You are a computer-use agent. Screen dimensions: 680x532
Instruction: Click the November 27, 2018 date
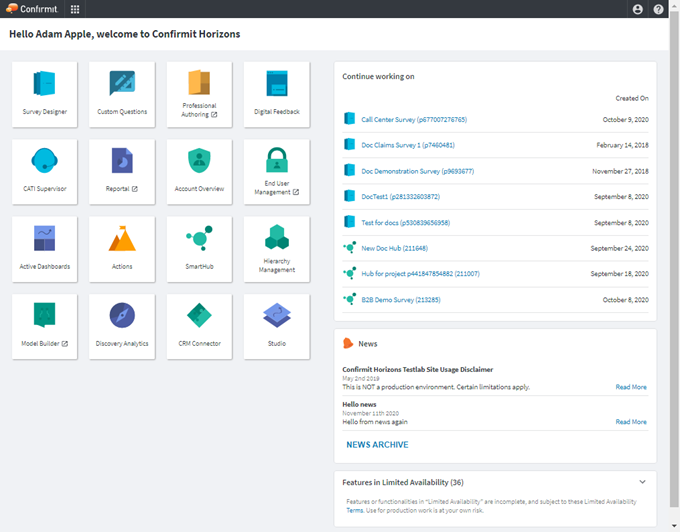[x=620, y=171]
